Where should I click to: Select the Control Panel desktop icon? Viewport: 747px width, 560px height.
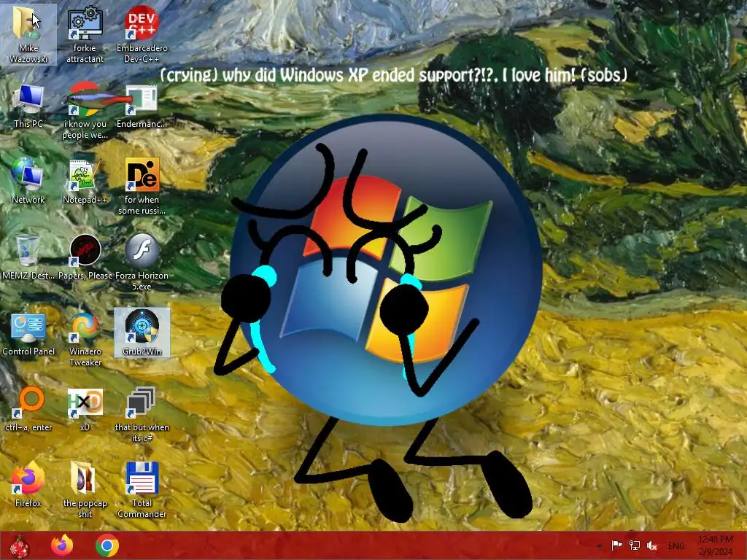point(28,333)
